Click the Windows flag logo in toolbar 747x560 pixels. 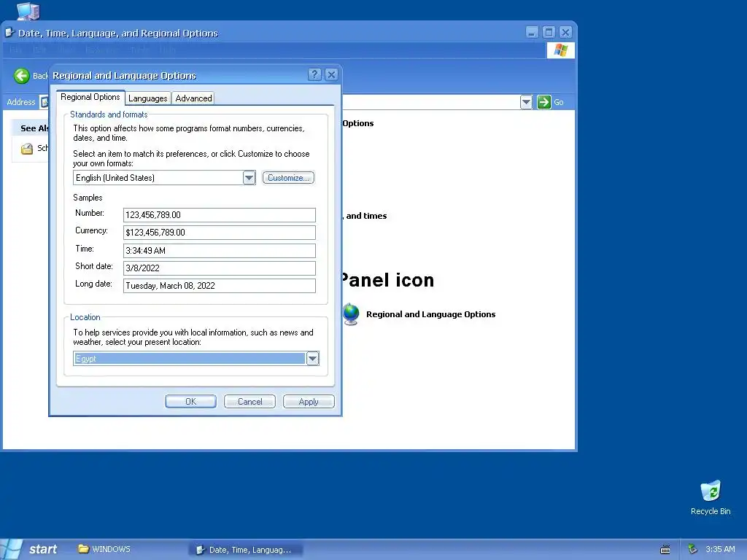point(561,50)
